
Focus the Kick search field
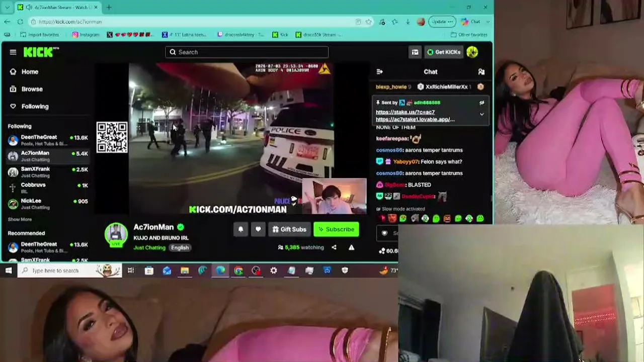pos(247,52)
